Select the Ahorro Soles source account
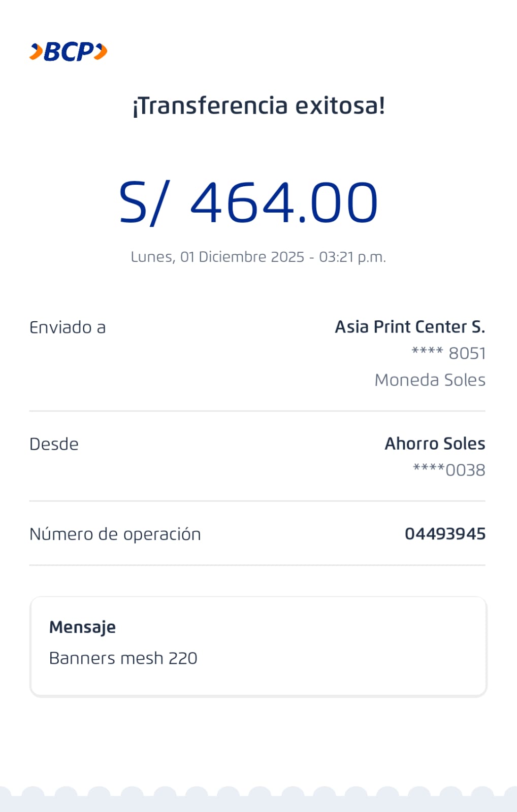The width and height of the screenshot is (517, 812). coord(435,444)
